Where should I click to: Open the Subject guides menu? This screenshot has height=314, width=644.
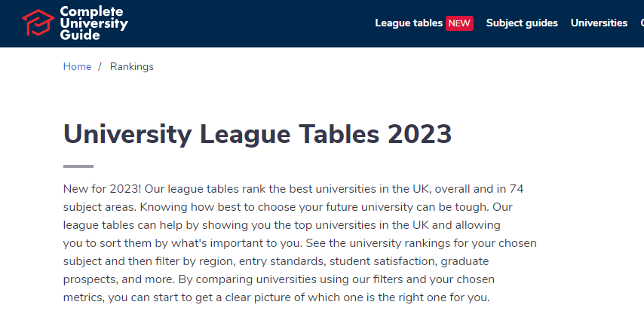pyautogui.click(x=522, y=23)
